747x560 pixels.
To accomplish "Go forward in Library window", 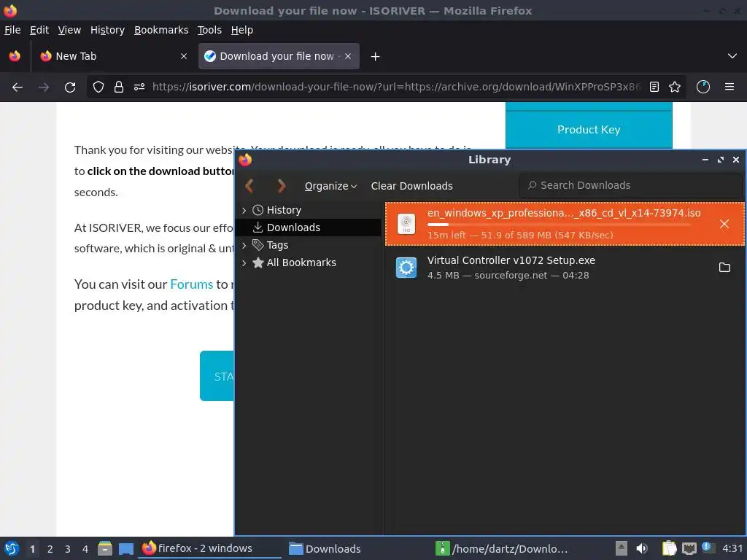I will 282,186.
